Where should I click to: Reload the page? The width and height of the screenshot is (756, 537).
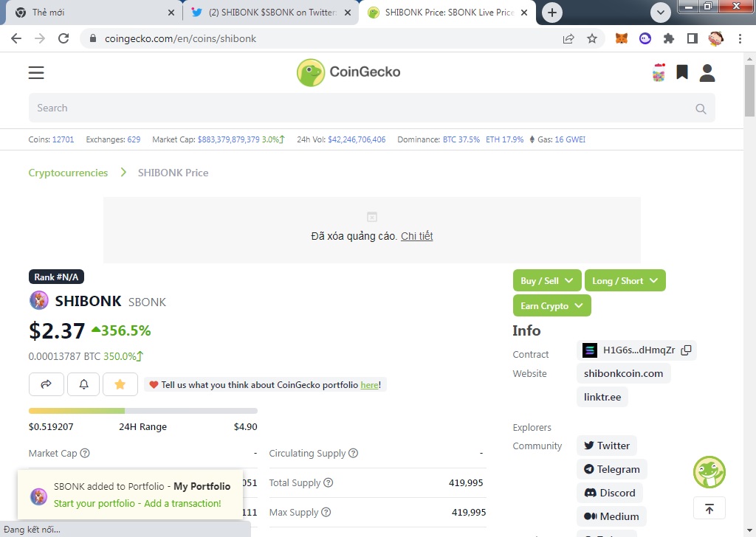tap(63, 38)
